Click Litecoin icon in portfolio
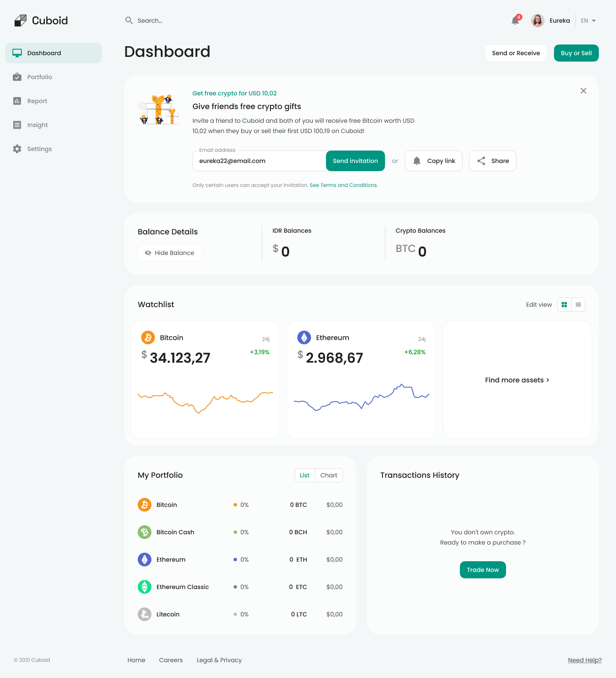Image resolution: width=616 pixels, height=678 pixels. pos(145,614)
